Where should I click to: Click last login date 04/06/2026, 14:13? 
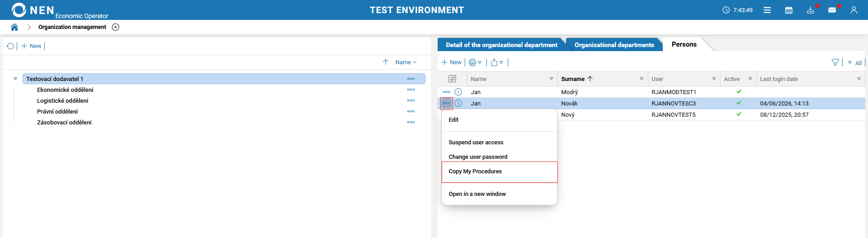784,103
